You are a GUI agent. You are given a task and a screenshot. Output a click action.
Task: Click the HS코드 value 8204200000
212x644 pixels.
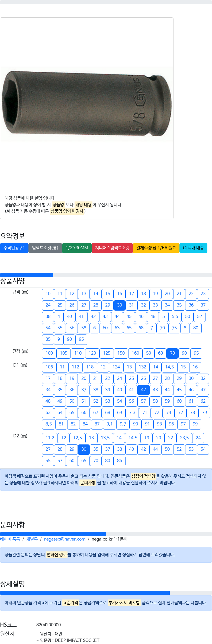coord(49,625)
